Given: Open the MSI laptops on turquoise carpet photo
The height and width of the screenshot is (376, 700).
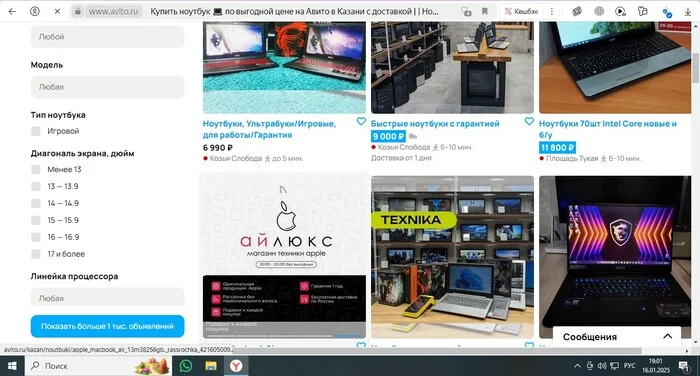Looking at the screenshot, I should 284,67.
